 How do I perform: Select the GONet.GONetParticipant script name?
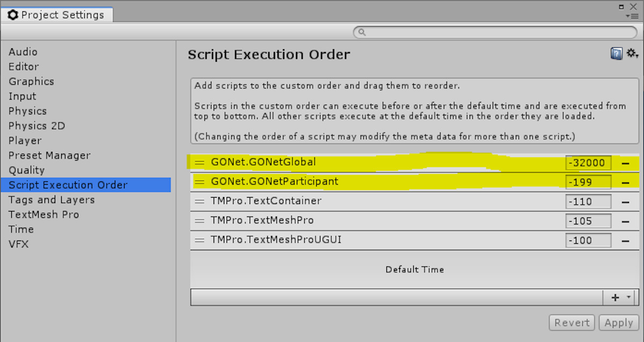pos(275,181)
